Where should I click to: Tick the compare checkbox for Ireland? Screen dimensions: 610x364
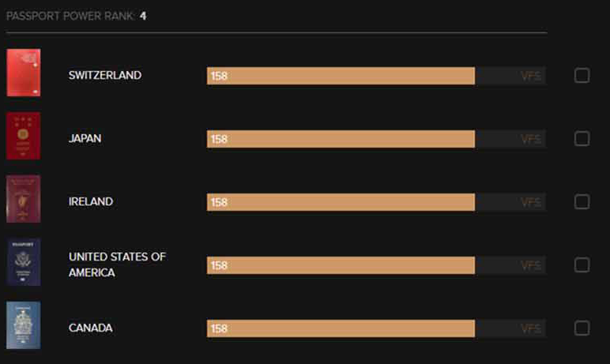[x=582, y=202]
